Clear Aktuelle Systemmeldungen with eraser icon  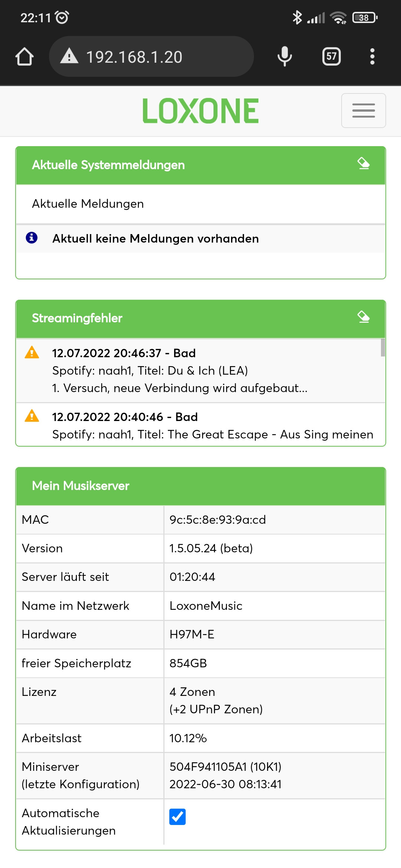363,164
